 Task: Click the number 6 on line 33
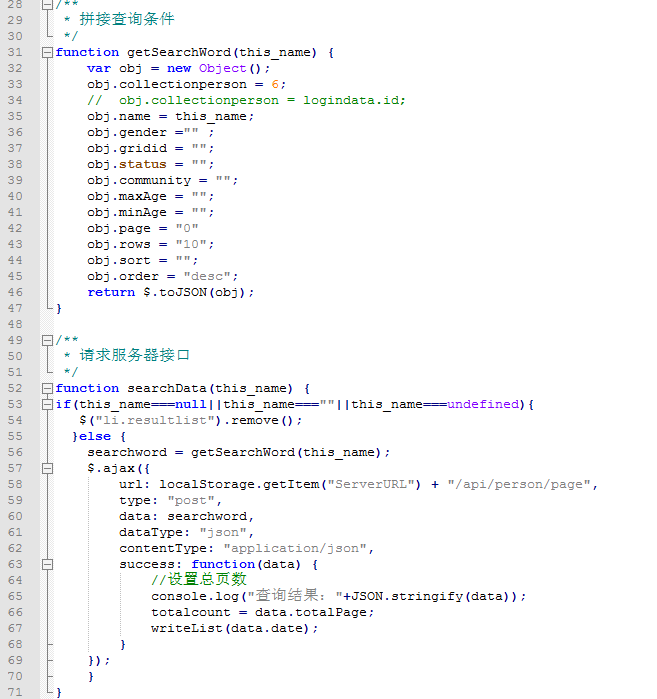(x=275, y=84)
